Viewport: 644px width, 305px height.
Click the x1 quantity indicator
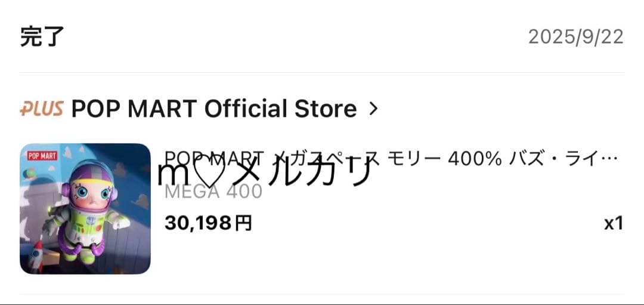(x=614, y=224)
